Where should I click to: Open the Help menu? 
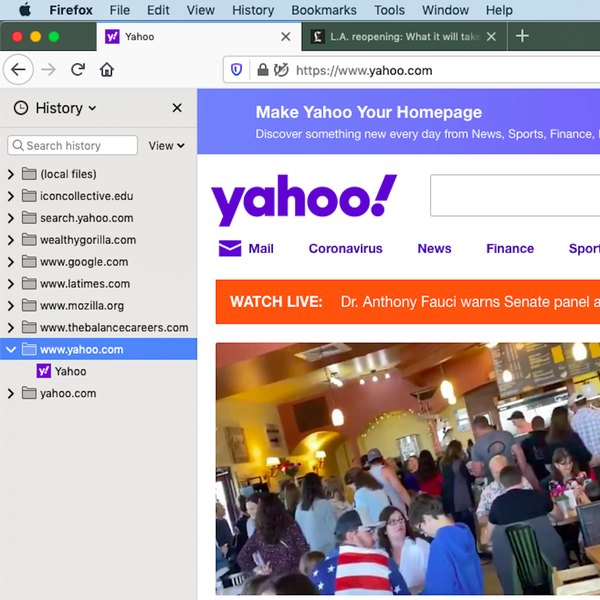click(x=499, y=10)
